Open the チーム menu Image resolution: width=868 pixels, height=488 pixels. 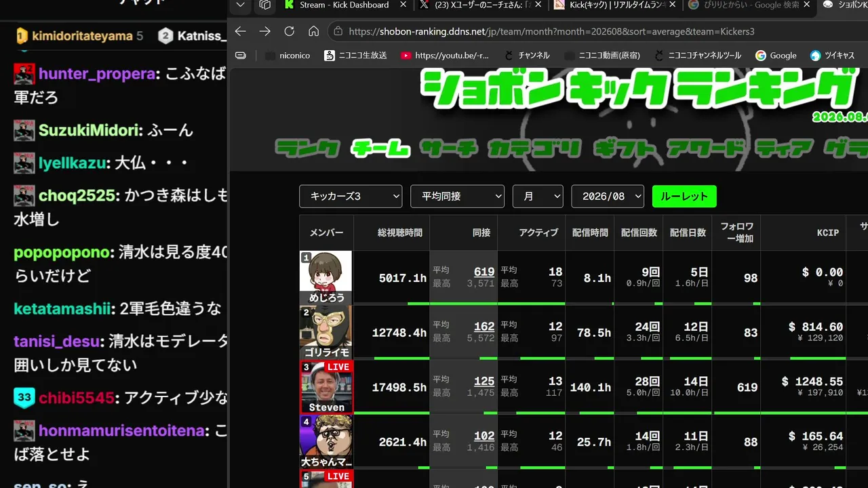pos(380,148)
